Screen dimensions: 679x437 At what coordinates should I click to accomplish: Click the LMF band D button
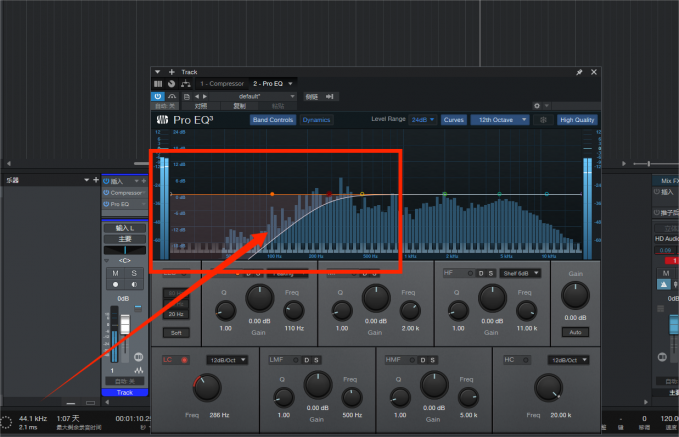[x=307, y=360]
